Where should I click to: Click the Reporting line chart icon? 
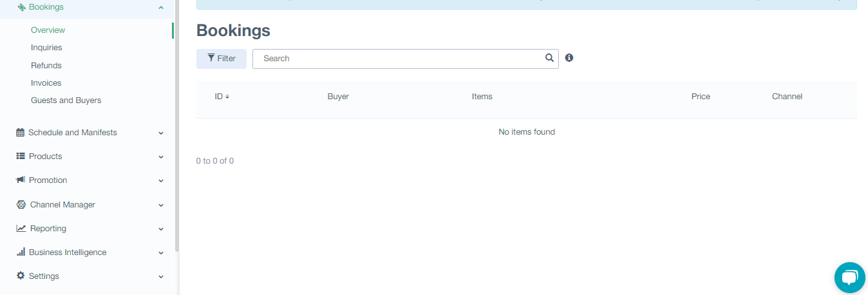21,229
